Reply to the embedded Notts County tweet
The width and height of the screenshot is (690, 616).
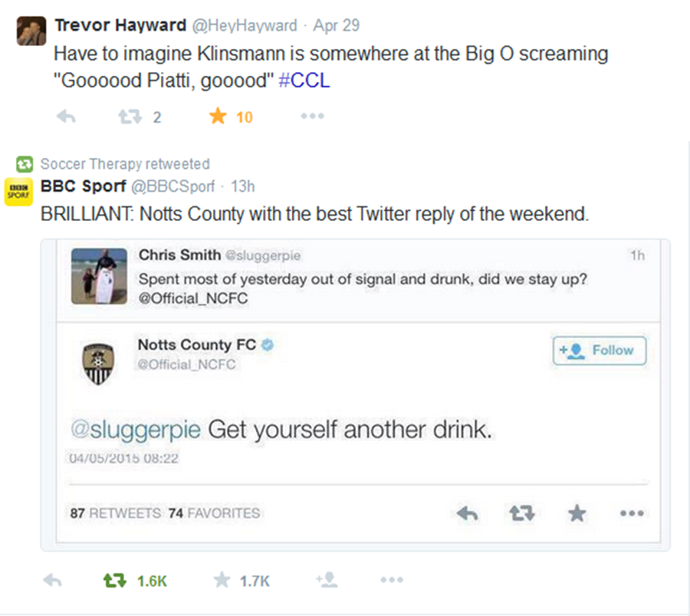point(467,513)
